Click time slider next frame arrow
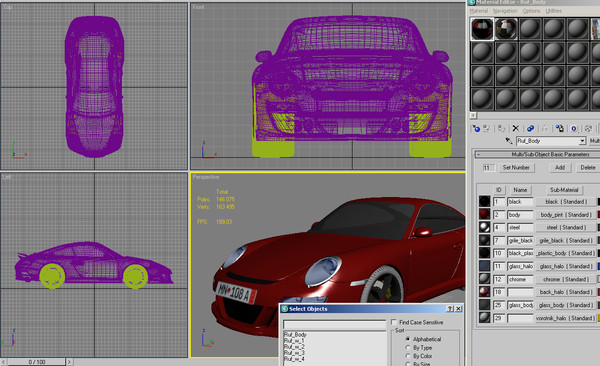The width and height of the screenshot is (600, 366). [x=69, y=362]
